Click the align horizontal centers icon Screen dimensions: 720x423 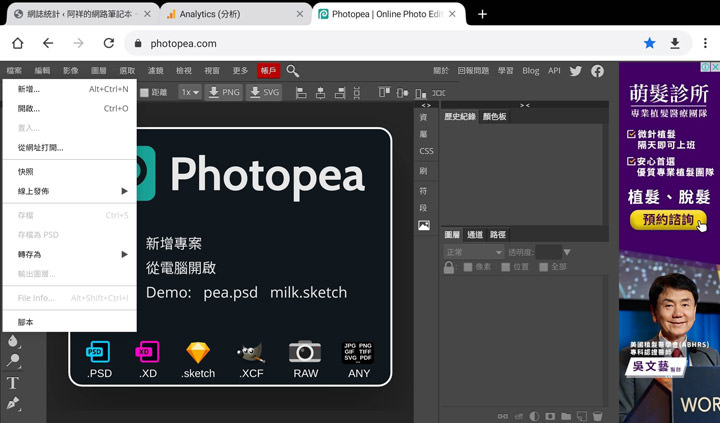click(x=321, y=93)
